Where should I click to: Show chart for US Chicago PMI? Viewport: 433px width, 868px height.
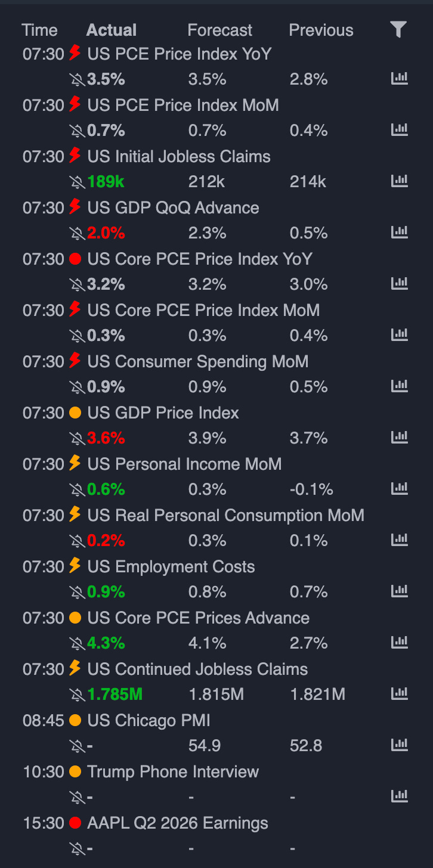pos(399,746)
